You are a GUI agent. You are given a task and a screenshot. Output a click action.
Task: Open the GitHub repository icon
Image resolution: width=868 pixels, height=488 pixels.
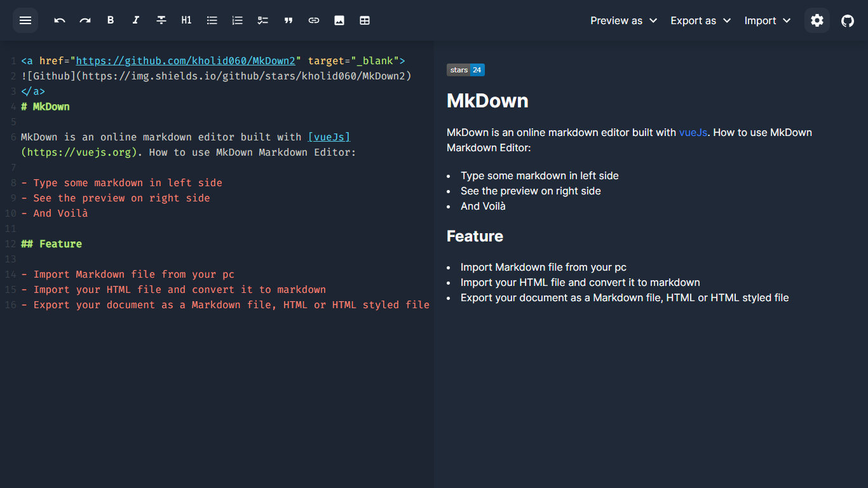click(848, 20)
